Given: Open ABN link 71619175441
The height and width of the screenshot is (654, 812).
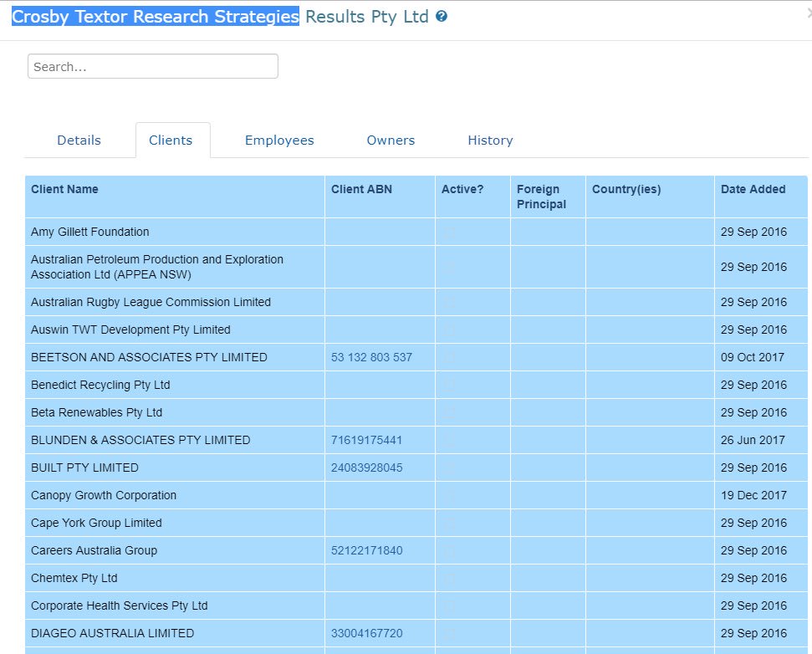Looking at the screenshot, I should 366,440.
